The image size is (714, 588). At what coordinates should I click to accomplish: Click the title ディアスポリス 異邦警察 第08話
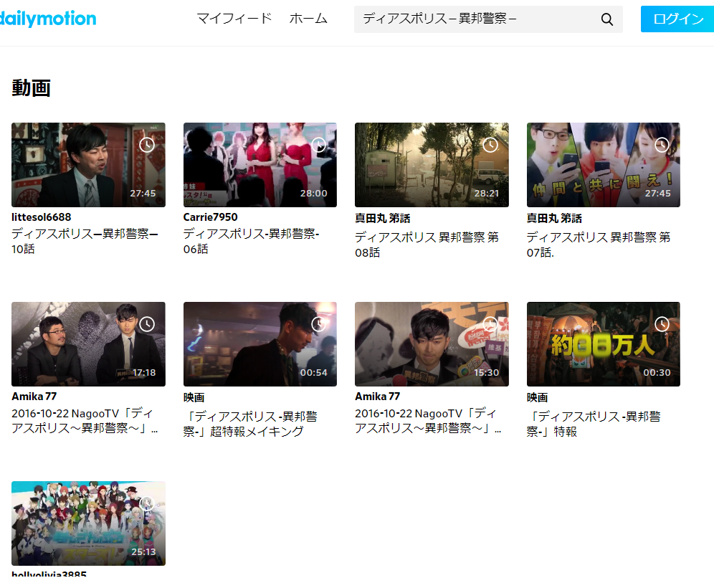[427, 245]
